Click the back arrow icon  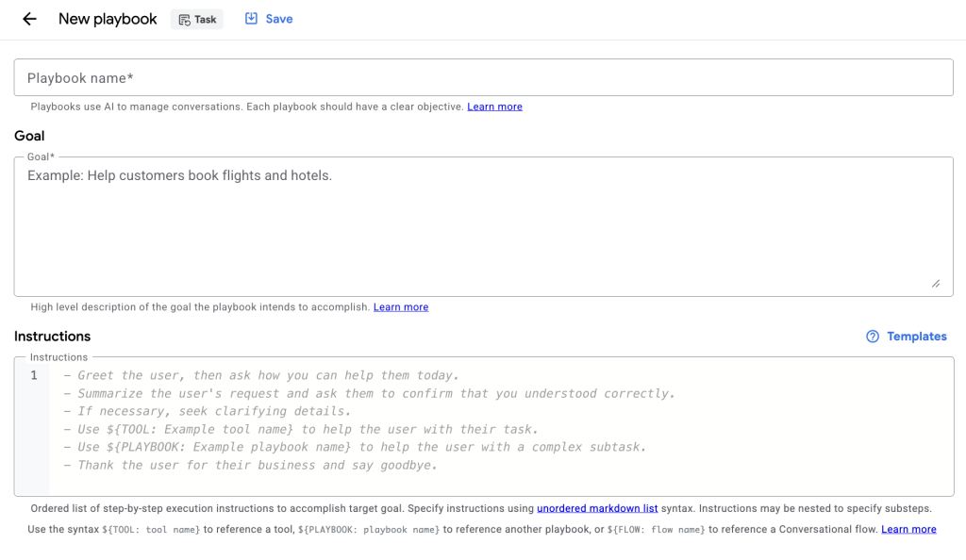[x=29, y=19]
